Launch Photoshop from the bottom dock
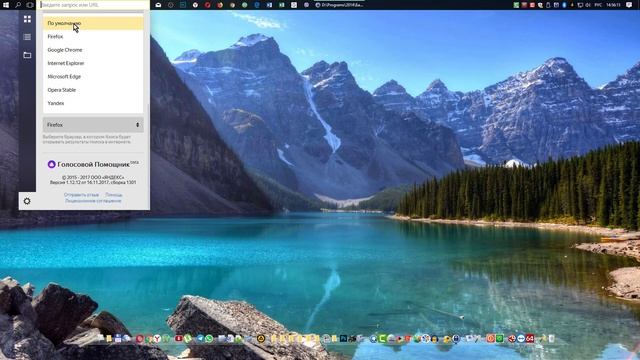 click(343, 338)
